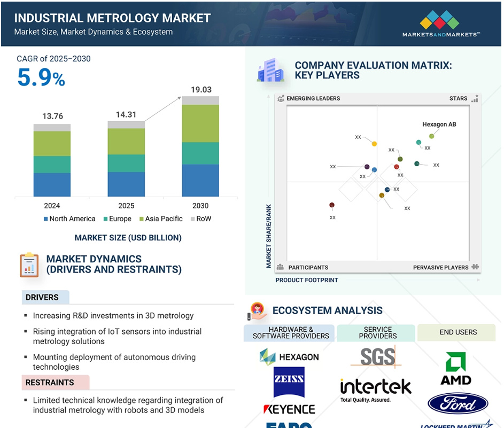Select the End Users header

pyautogui.click(x=456, y=332)
